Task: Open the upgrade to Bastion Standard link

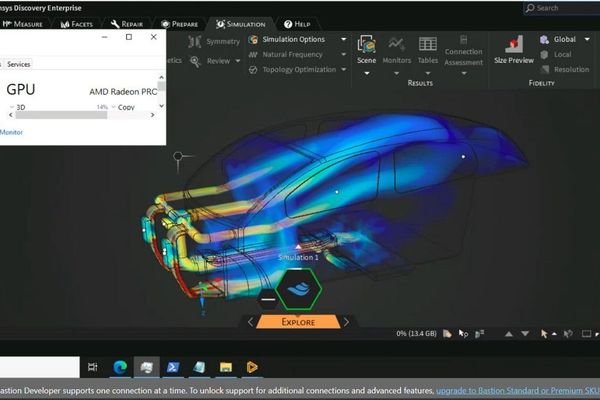Action: point(518,391)
